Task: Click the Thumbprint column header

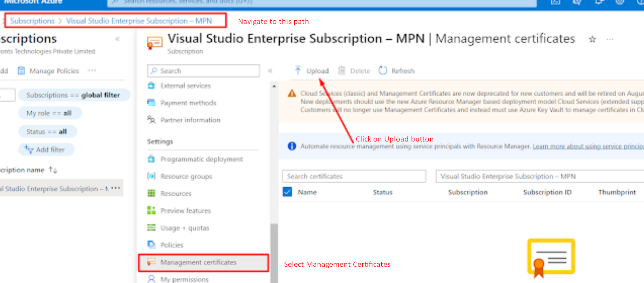Action: pos(617,192)
